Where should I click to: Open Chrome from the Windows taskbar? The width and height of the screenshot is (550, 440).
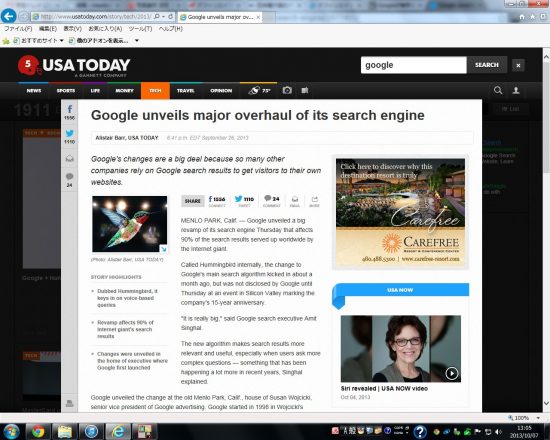click(x=38, y=431)
